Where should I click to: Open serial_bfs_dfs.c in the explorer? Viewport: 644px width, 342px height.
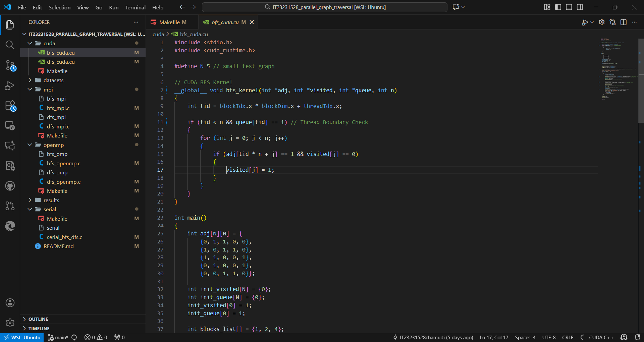coord(64,237)
